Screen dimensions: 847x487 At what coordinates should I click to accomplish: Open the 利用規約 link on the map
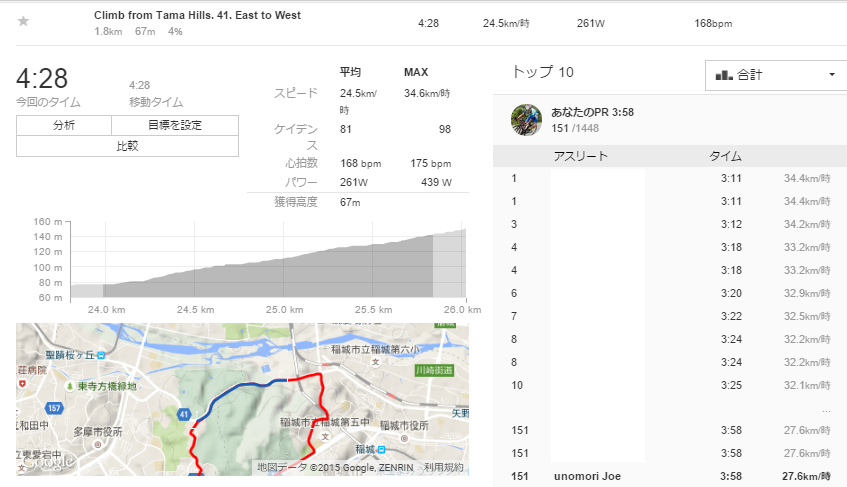click(443, 467)
